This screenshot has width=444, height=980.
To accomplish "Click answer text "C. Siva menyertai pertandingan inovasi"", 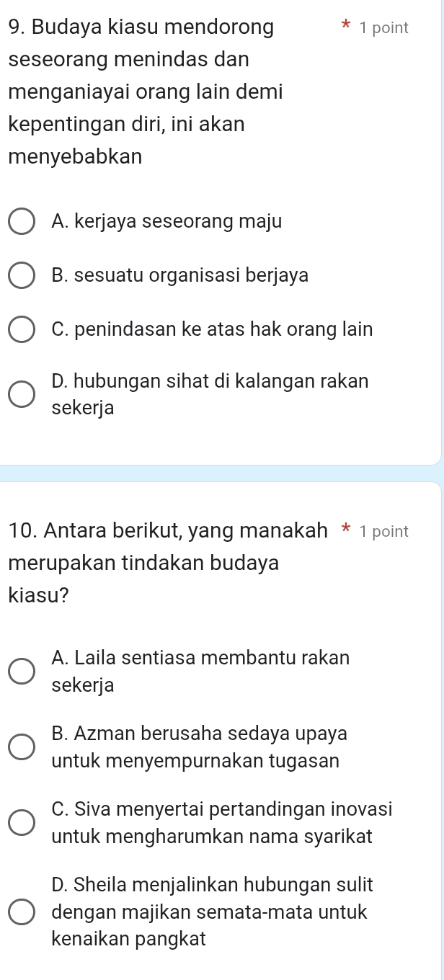I will pos(222,810).
